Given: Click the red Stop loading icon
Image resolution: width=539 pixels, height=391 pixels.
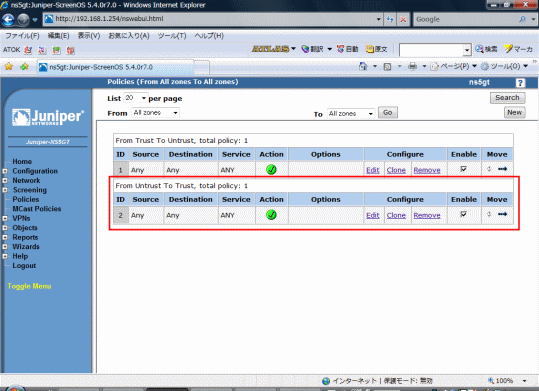Looking at the screenshot, I should coord(403,19).
